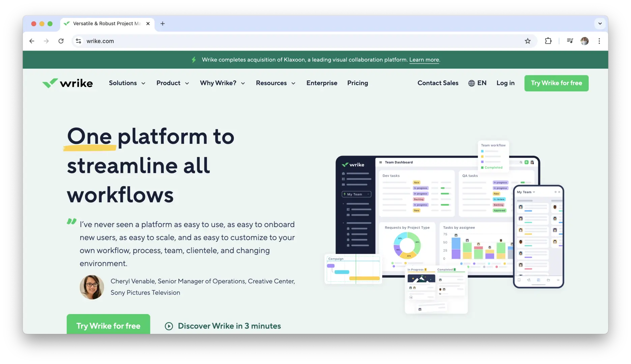Click the browser back arrow

(x=32, y=41)
